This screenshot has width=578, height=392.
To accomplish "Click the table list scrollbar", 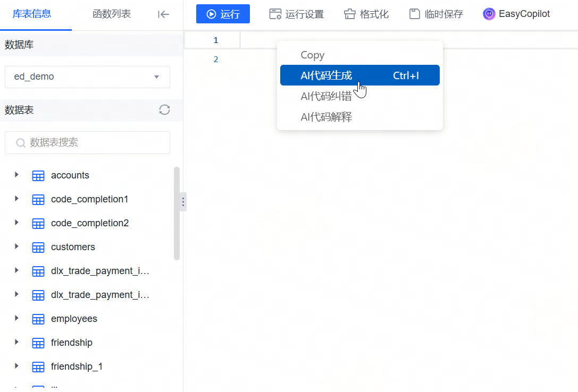I will point(177,214).
